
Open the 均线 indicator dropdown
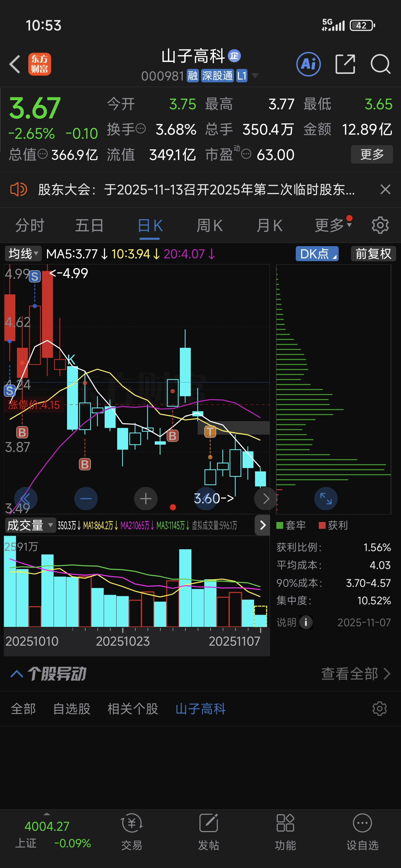[x=23, y=254]
